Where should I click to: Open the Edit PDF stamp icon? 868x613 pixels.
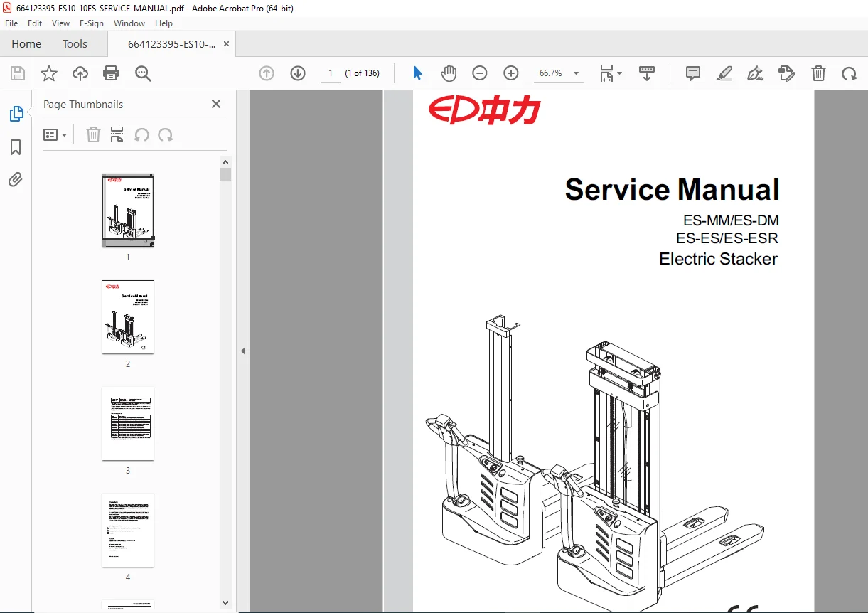tap(786, 73)
